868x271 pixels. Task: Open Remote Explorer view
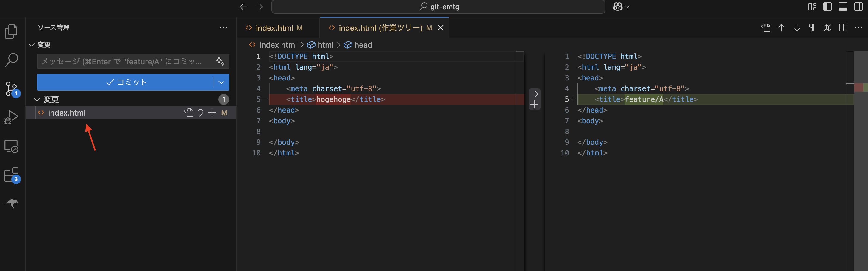[11, 146]
